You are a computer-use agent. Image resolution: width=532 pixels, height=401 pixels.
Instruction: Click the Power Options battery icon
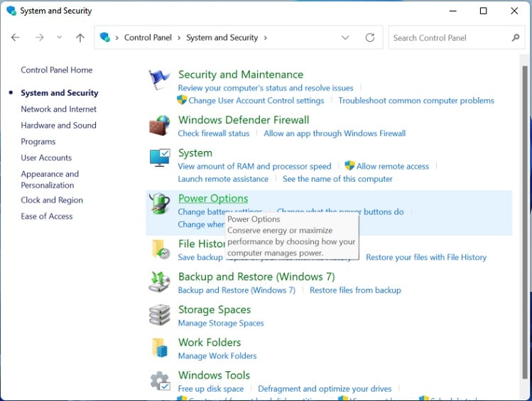(x=160, y=204)
